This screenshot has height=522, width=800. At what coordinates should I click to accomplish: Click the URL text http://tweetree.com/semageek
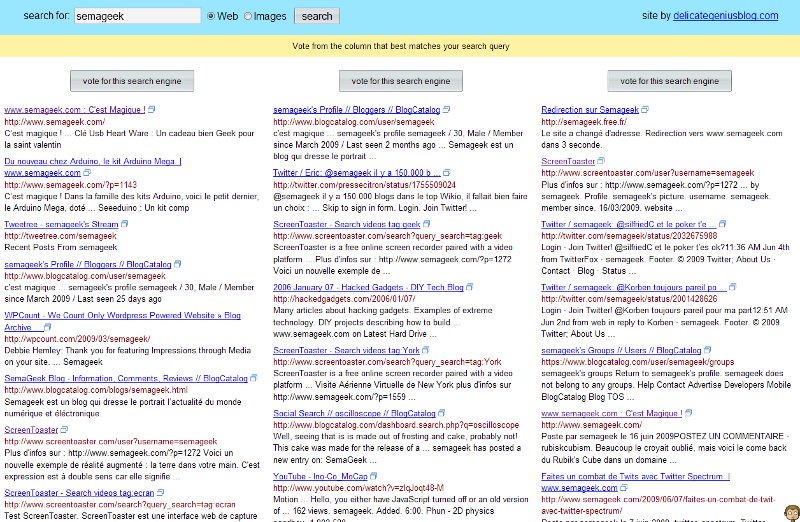pyautogui.click(x=60, y=236)
